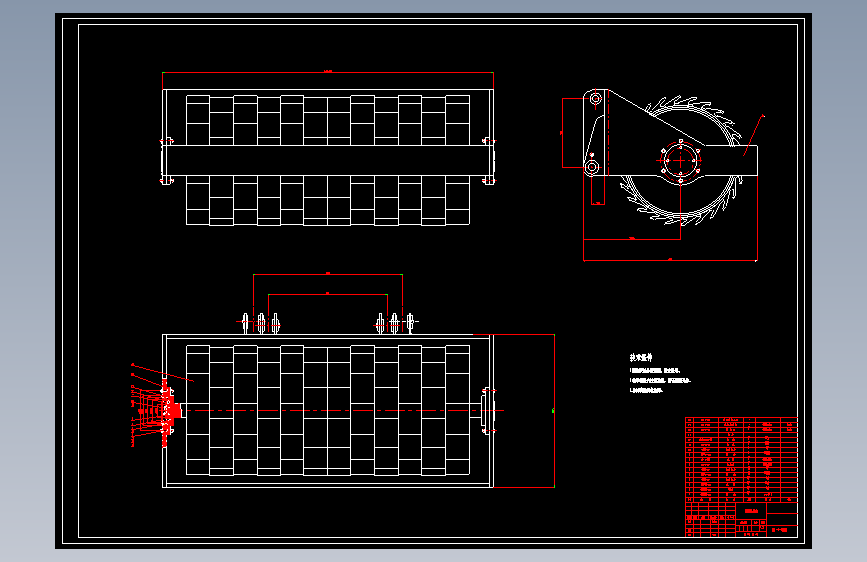Select the right shaft flange in section view

(487, 410)
